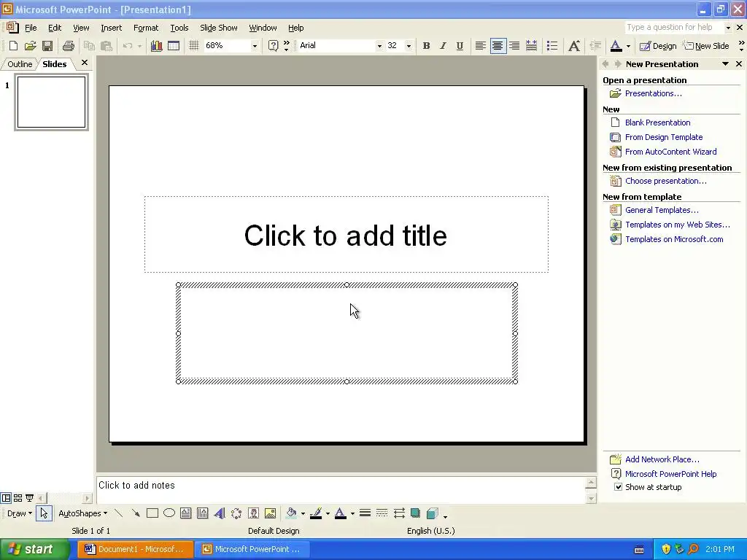Open a file with folder icon
747x560 pixels.
[x=31, y=46]
